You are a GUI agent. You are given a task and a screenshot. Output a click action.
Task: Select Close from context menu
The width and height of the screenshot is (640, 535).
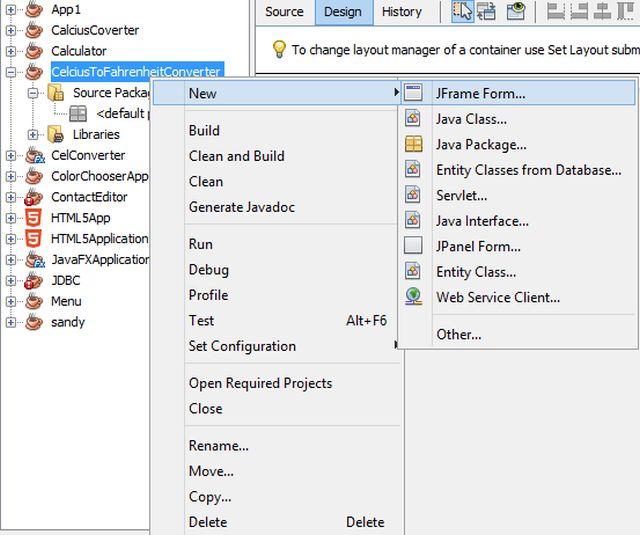tap(276, 408)
